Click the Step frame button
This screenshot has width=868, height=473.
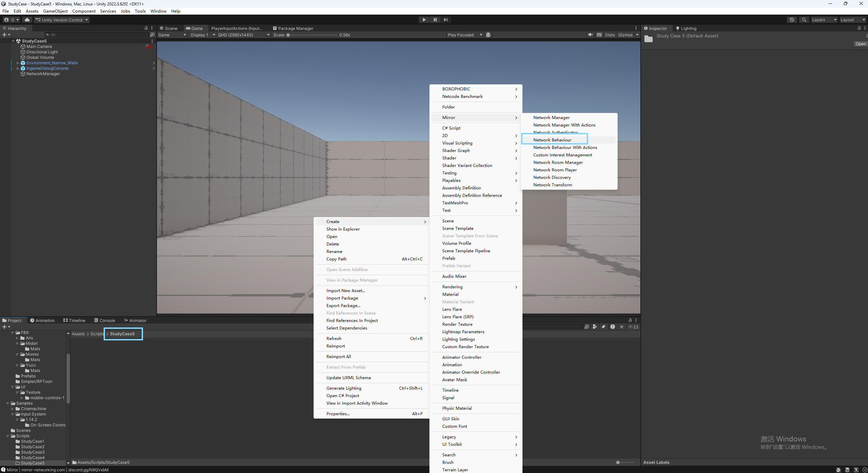click(445, 20)
